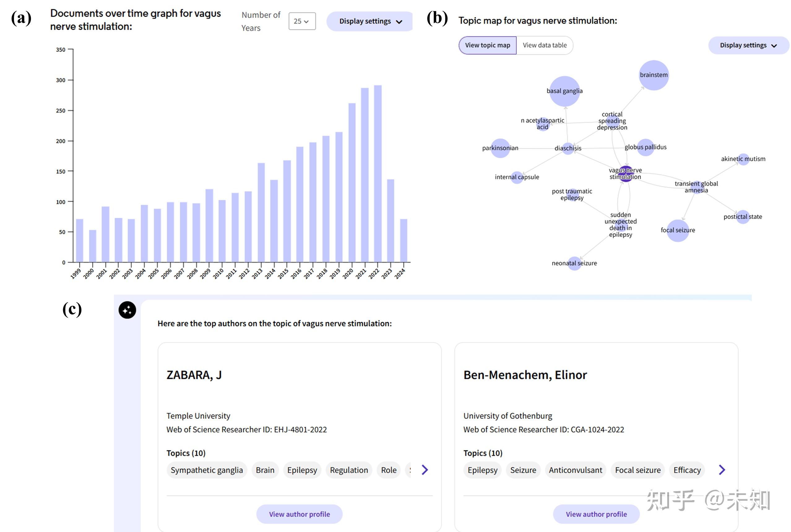
Task: View author profile for Ben-Menachem, Elinor
Action: (596, 514)
